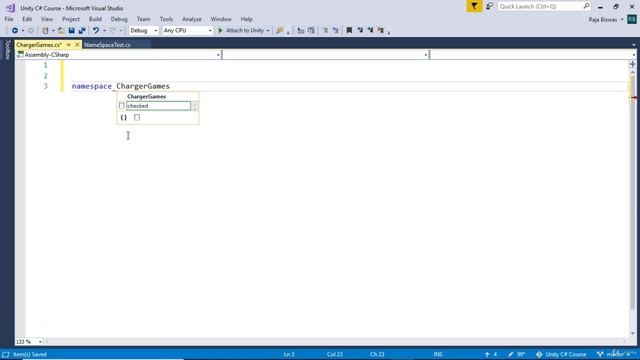The width and height of the screenshot is (640, 360).
Task: Click the curly braces snippet icon in popup
Action: point(124,118)
